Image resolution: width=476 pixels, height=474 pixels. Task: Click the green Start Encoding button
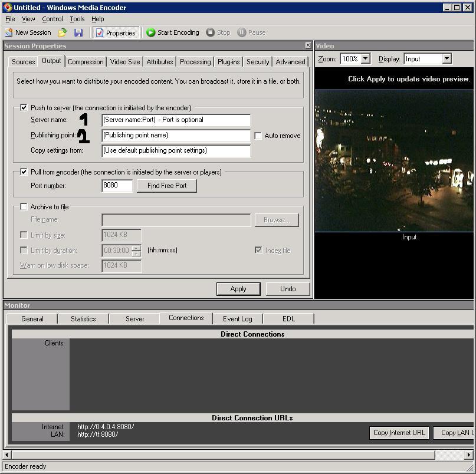172,32
